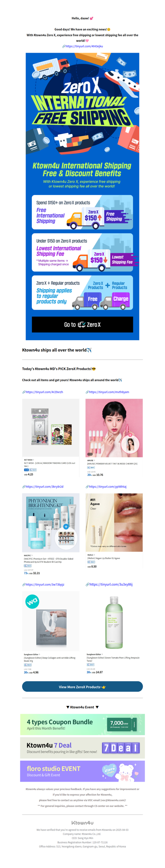Select the Green Tomato ampoule toner image
Viewport: 165px width, 868px height.
(x=114, y=620)
